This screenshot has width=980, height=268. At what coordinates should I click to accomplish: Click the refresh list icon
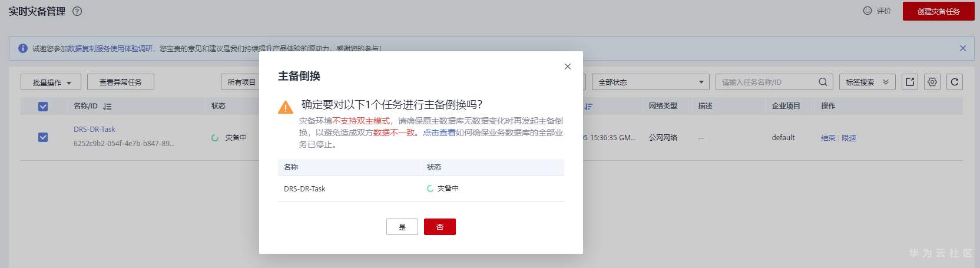click(x=955, y=82)
